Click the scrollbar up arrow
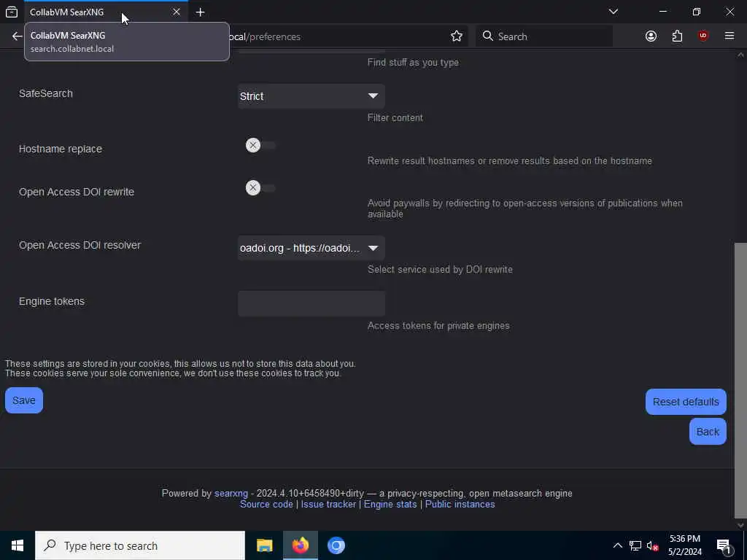This screenshot has width=747, height=560. pos(740,55)
